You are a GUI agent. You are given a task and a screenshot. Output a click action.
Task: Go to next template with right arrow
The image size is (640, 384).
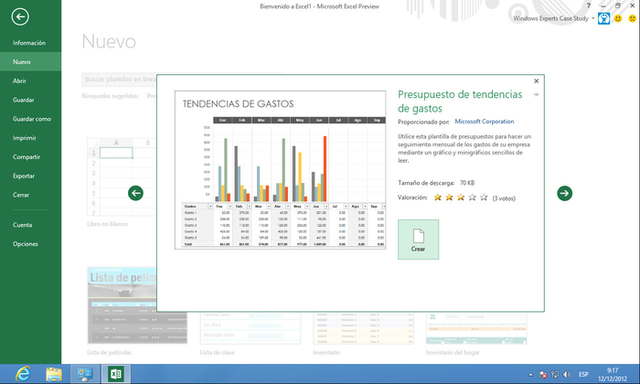(x=564, y=193)
